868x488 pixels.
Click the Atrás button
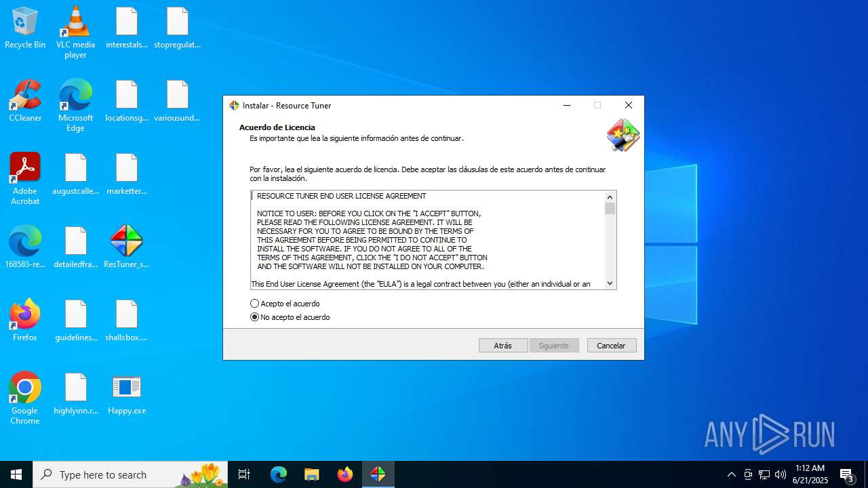pos(503,346)
